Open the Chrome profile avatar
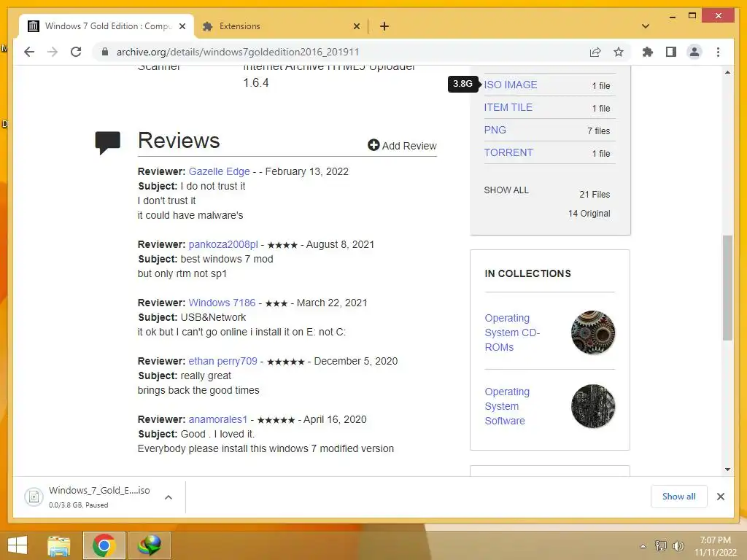Screen dimensions: 747x560 tap(694, 52)
